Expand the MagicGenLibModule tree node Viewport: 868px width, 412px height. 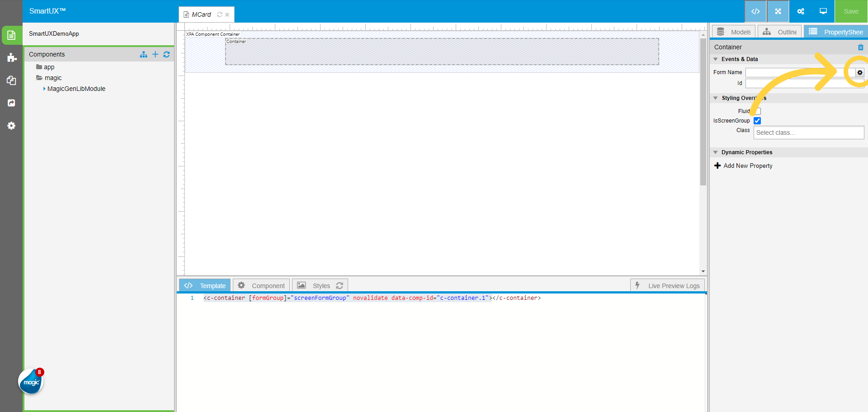44,89
